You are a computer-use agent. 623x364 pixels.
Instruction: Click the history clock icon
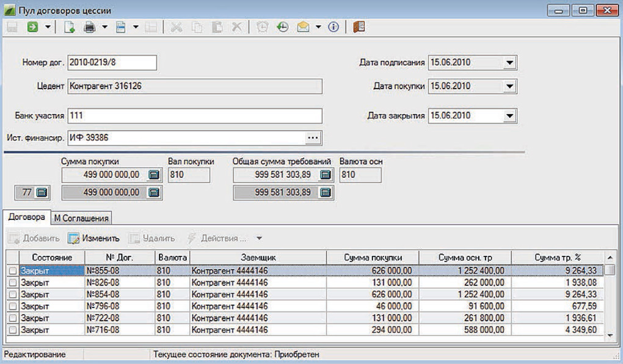282,27
